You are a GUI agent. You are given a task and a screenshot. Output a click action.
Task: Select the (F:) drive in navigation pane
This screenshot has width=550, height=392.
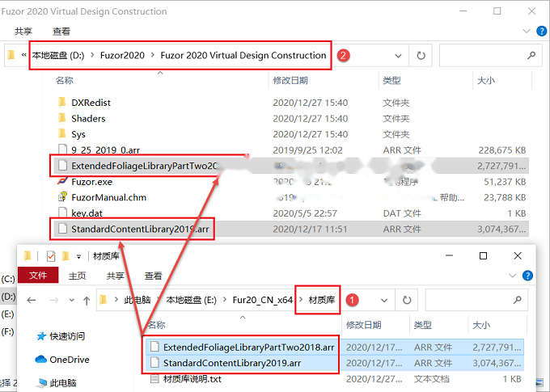(x=8, y=331)
